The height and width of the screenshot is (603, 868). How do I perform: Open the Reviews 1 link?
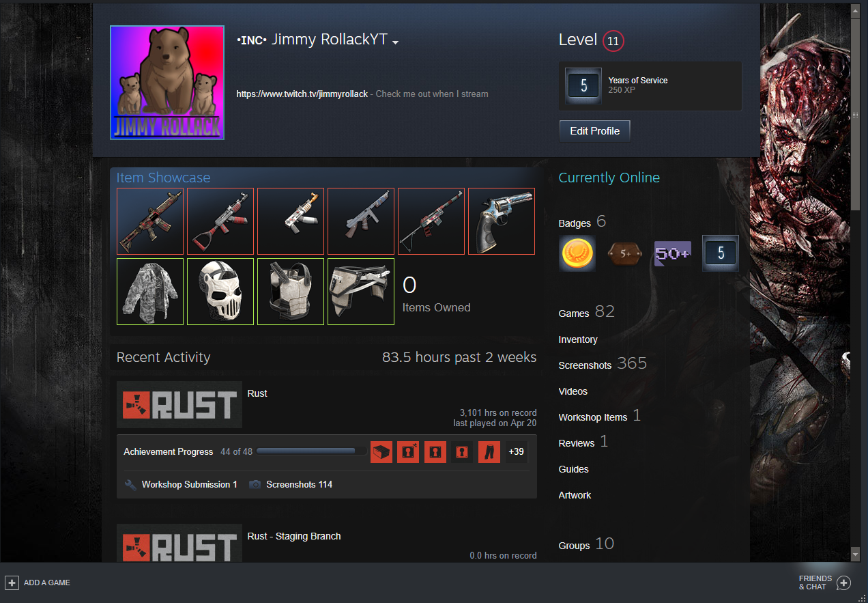(583, 442)
